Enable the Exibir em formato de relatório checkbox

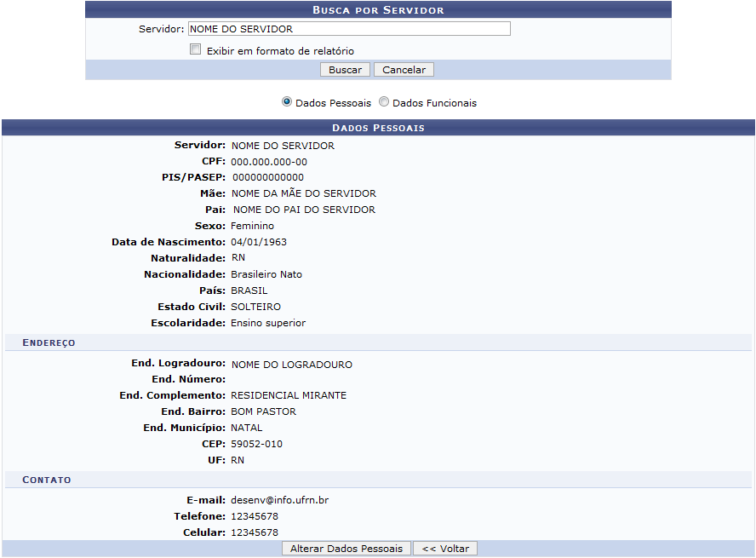point(196,50)
